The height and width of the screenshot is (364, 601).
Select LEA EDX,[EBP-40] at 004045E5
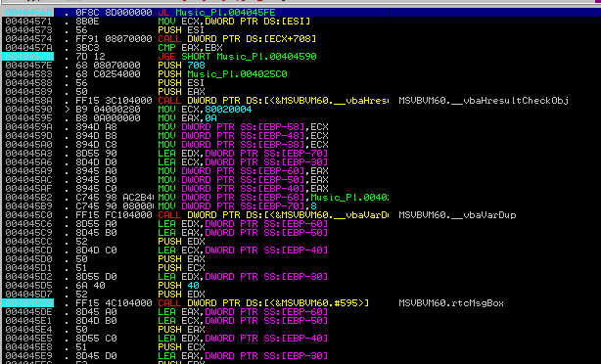[243, 339]
